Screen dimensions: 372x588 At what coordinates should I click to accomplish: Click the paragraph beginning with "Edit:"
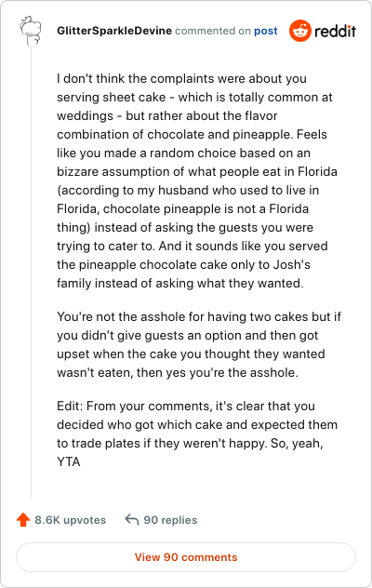pos(197,434)
